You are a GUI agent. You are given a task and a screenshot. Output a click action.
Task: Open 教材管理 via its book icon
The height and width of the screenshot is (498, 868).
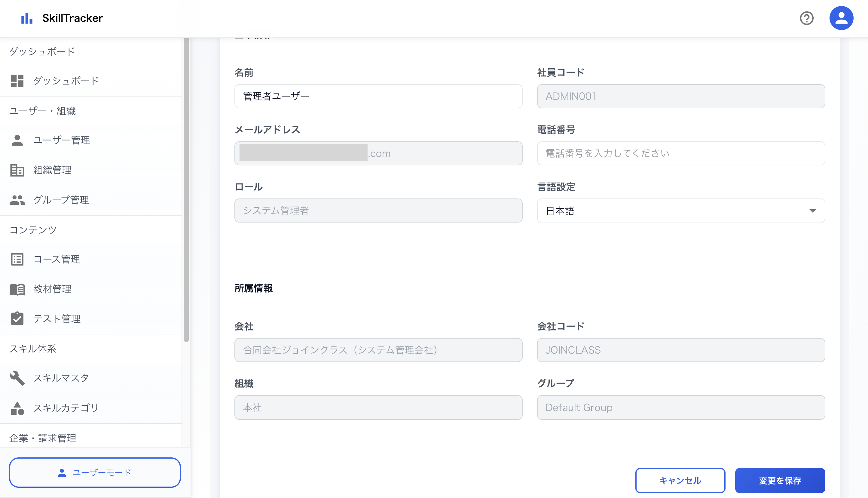[17, 289]
